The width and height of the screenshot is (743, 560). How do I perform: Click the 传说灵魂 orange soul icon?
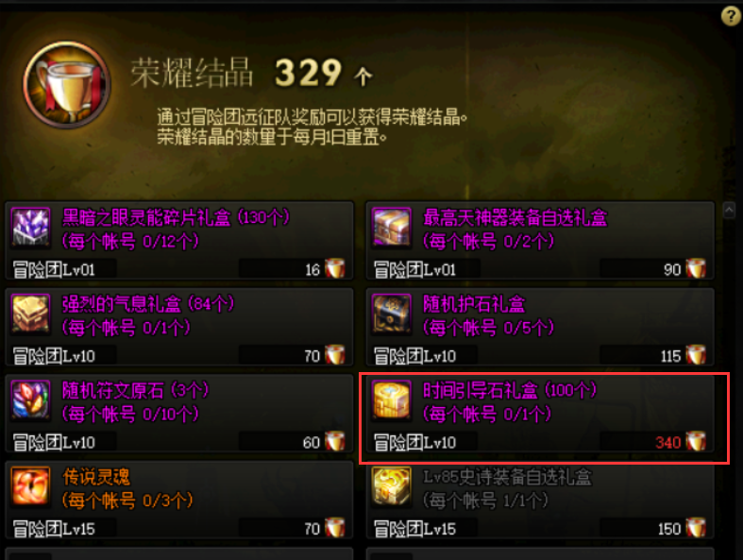click(x=31, y=486)
